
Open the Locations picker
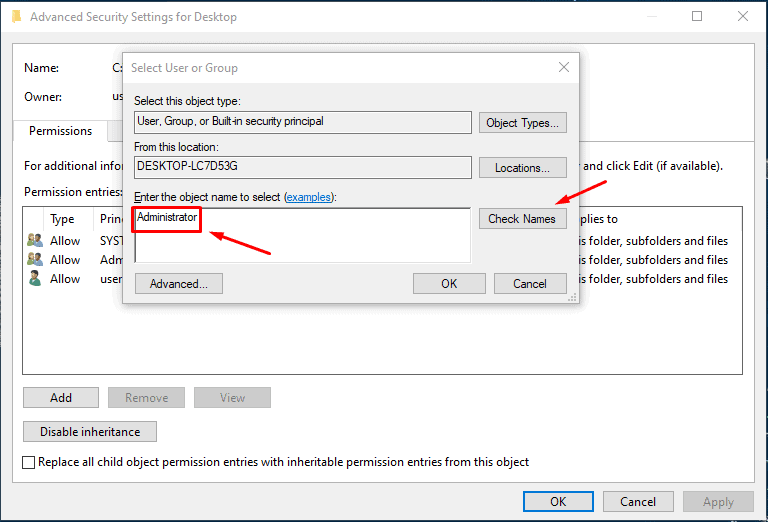point(523,167)
